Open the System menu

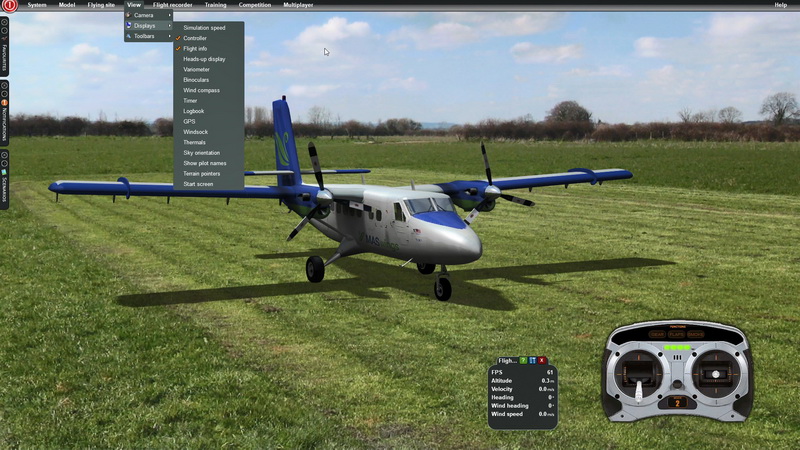click(x=37, y=5)
